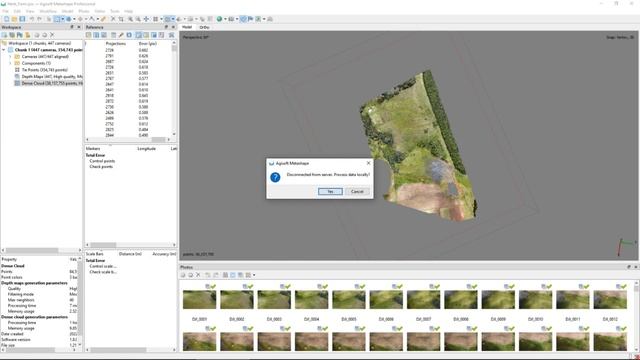640x360 pixels.
Task: Click the settings icon at Reference toolbar end
Action: tap(171, 35)
